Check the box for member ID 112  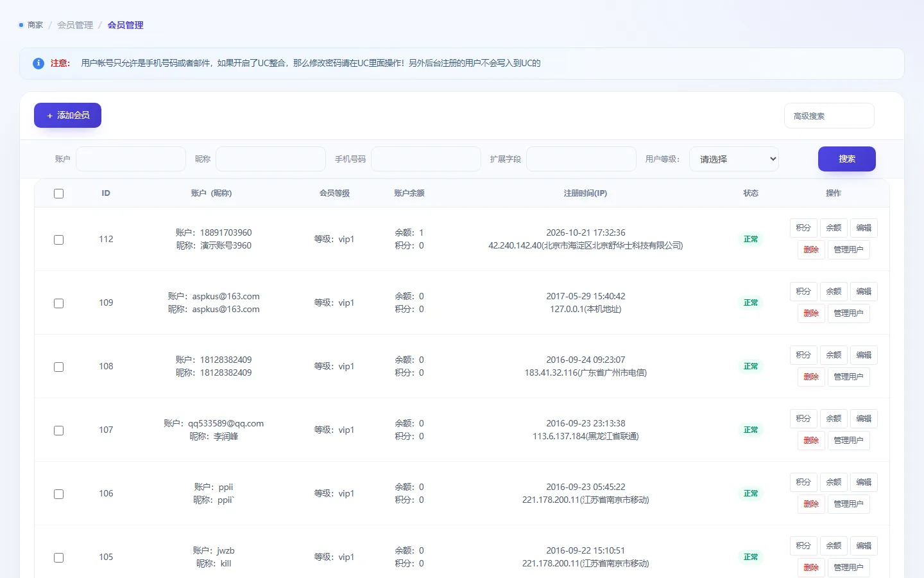click(x=59, y=240)
